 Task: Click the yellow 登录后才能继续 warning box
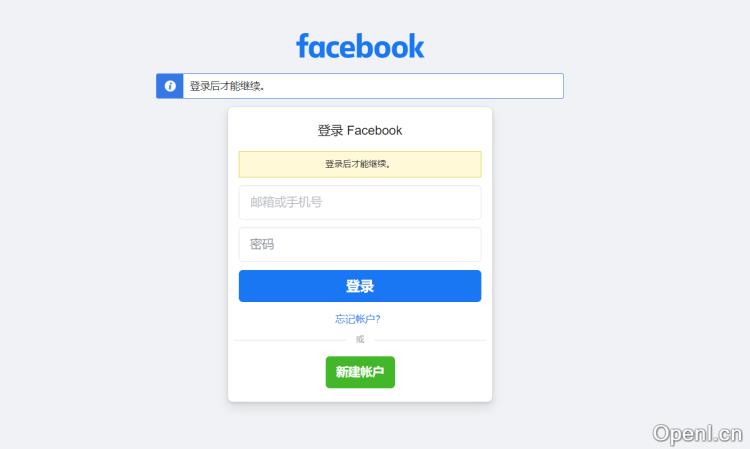[x=360, y=164]
